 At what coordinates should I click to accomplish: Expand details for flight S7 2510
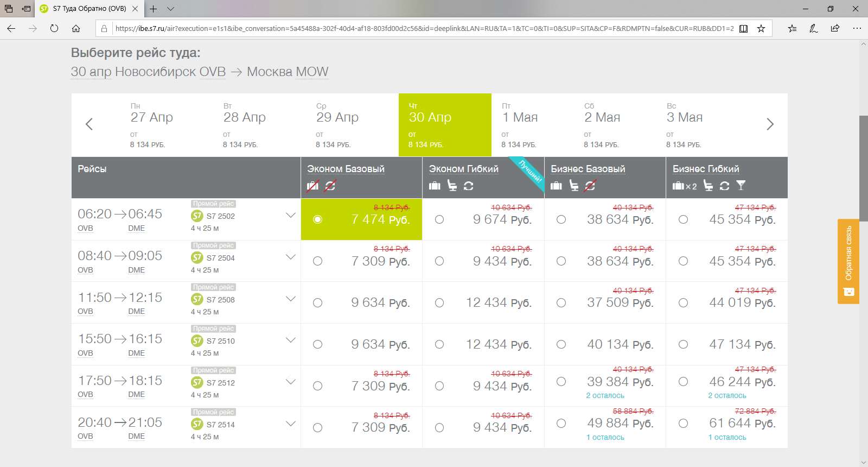[x=291, y=340]
